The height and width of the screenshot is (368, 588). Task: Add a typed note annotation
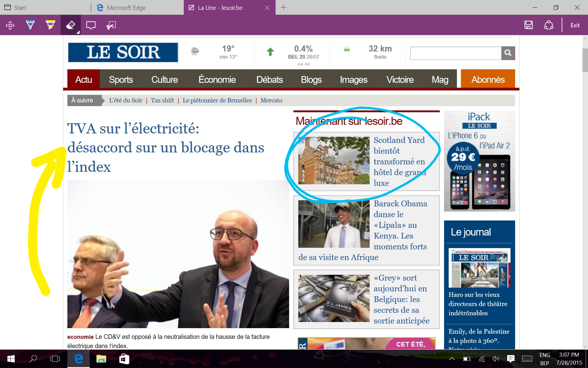click(91, 25)
